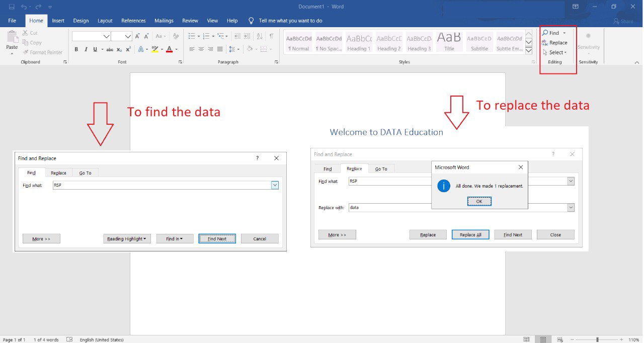Open Reading Highlight dropdown in Find dialog

click(x=127, y=239)
